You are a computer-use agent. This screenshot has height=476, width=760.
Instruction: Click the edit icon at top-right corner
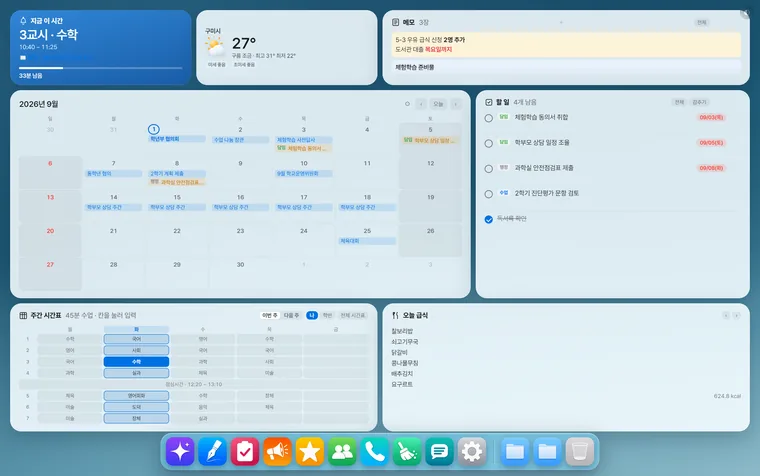[x=745, y=15]
